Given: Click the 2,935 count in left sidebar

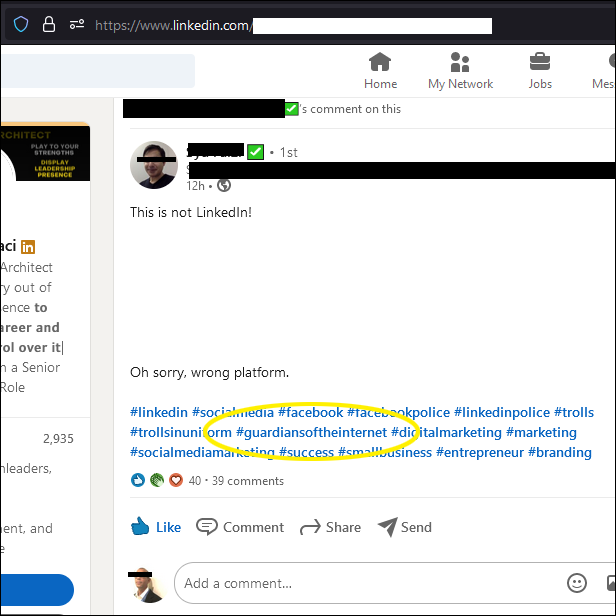Looking at the screenshot, I should [x=58, y=438].
